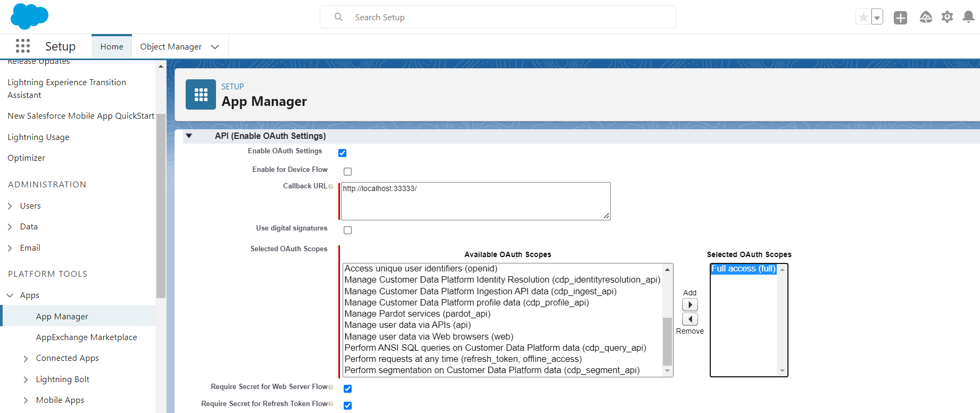The width and height of the screenshot is (980, 413).
Task: Open the Global Actions plus icon
Action: [x=900, y=18]
